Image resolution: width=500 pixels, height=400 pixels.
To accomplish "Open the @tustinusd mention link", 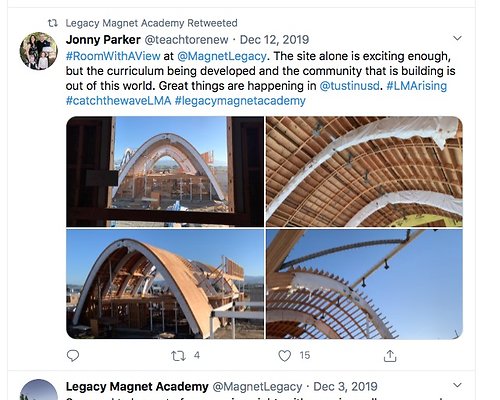I will click(x=349, y=86).
